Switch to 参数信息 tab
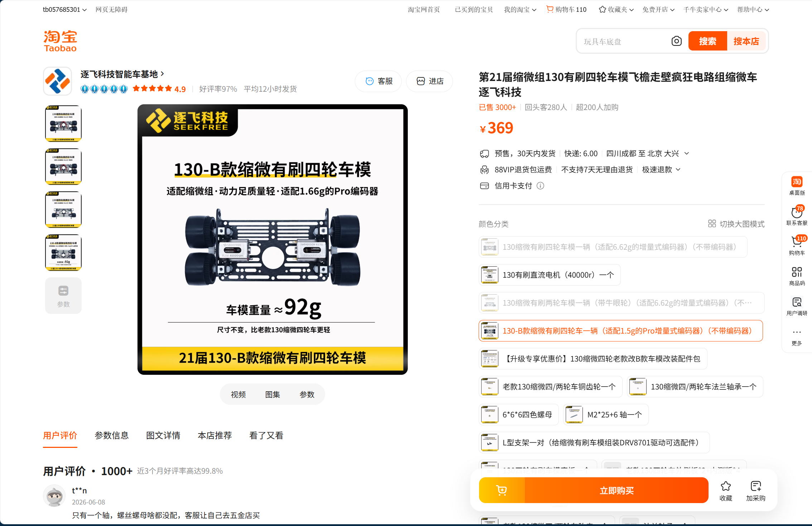This screenshot has height=526, width=812. pos(112,435)
